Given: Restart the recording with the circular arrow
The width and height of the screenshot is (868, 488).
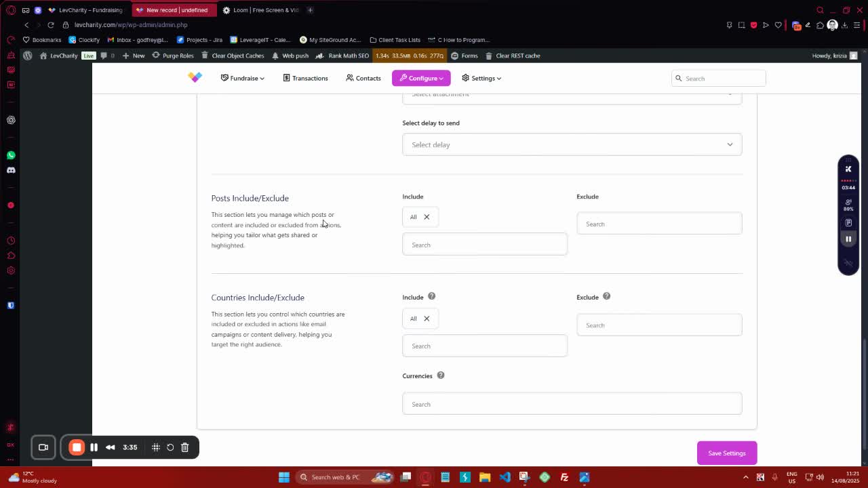Looking at the screenshot, I should tap(170, 447).
